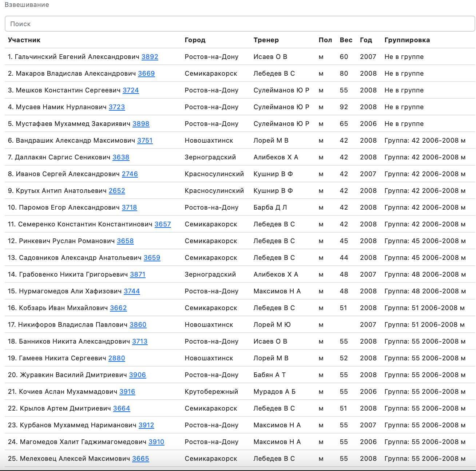Follow the 3724 link for Мешков
Viewport: 476px width, 471px height.
click(131, 90)
